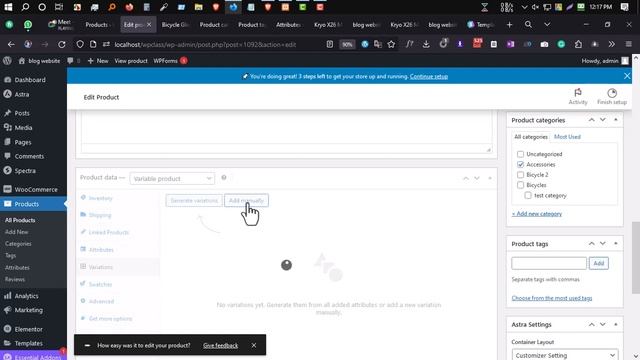This screenshot has width=640, height=360.
Task: Click Continue setup link in banner
Action: [x=429, y=76]
